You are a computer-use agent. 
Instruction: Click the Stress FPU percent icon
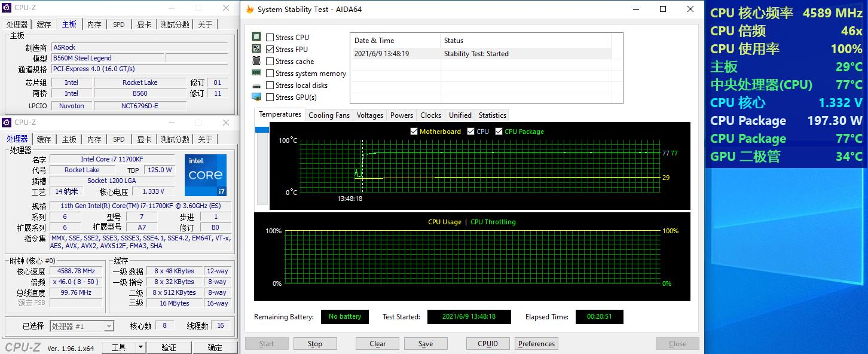coord(256,49)
